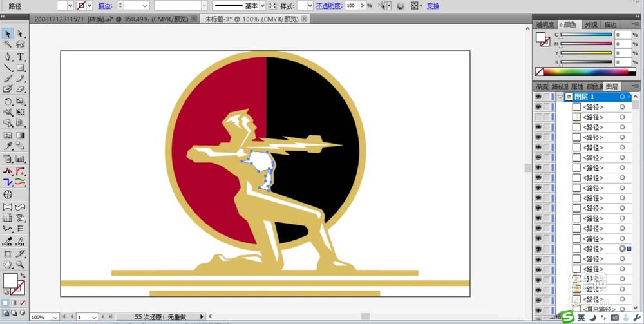Image resolution: width=644 pixels, height=324 pixels.
Task: Hide the currently selected <路径> layer row
Action: pyautogui.click(x=538, y=249)
